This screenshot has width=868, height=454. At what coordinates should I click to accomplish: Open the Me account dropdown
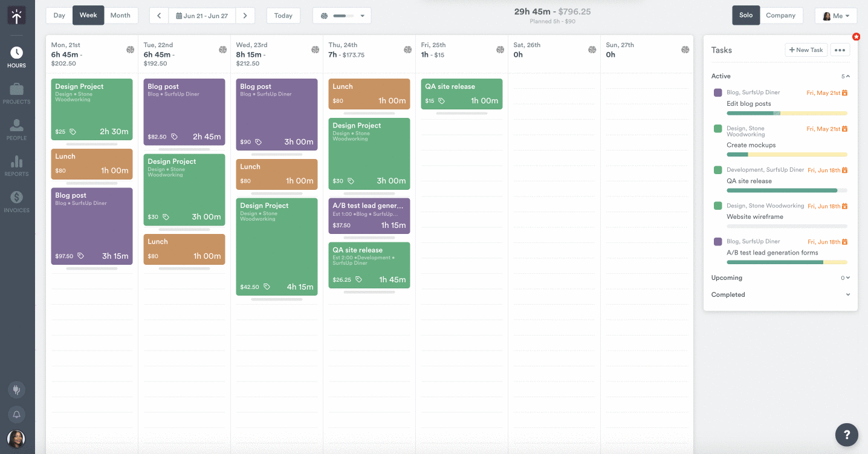point(836,15)
